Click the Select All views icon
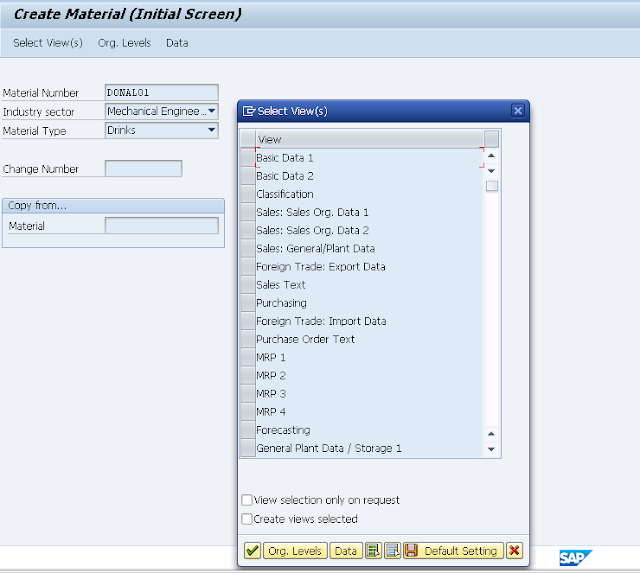 click(373, 551)
